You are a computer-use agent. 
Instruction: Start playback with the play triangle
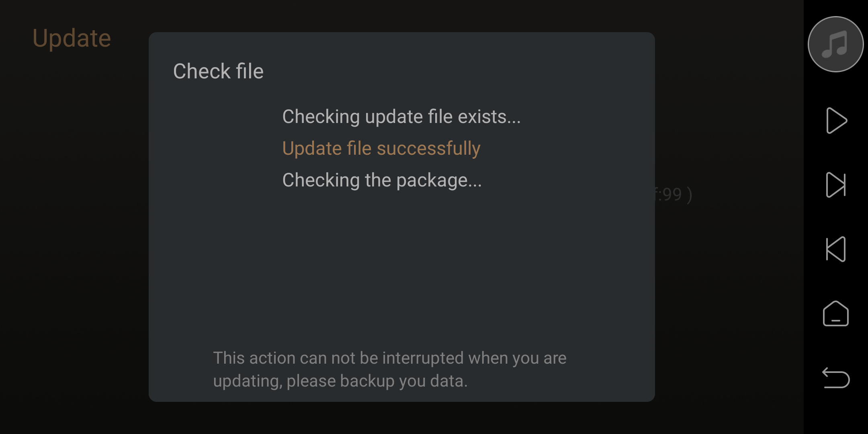[836, 121]
